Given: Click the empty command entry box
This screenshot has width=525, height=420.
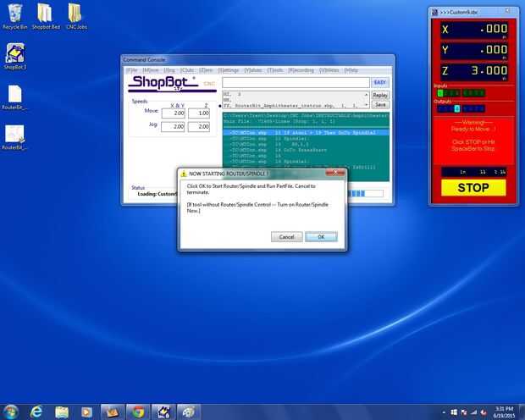Looking at the screenshot, I should (x=296, y=82).
